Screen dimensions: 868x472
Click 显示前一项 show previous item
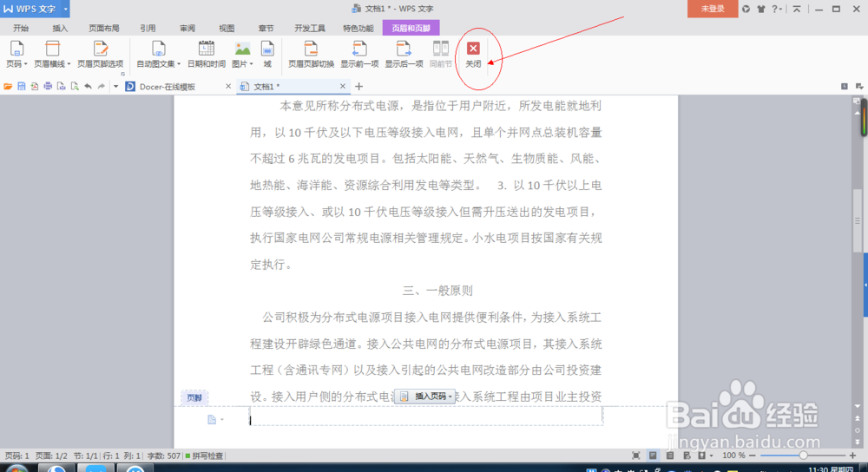(x=359, y=54)
